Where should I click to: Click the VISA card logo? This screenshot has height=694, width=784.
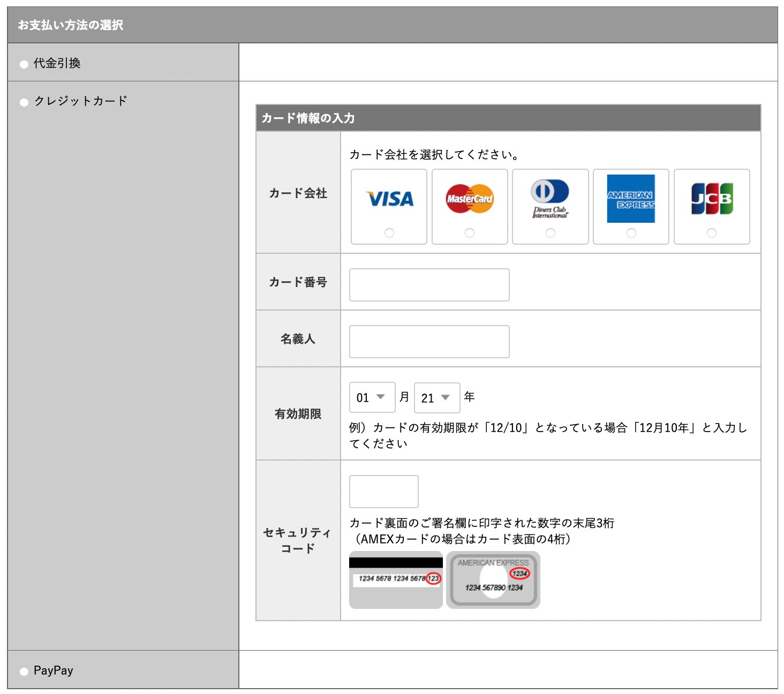(389, 199)
